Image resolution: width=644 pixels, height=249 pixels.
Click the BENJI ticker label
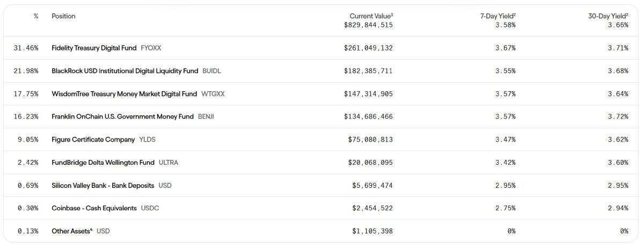(x=206, y=116)
